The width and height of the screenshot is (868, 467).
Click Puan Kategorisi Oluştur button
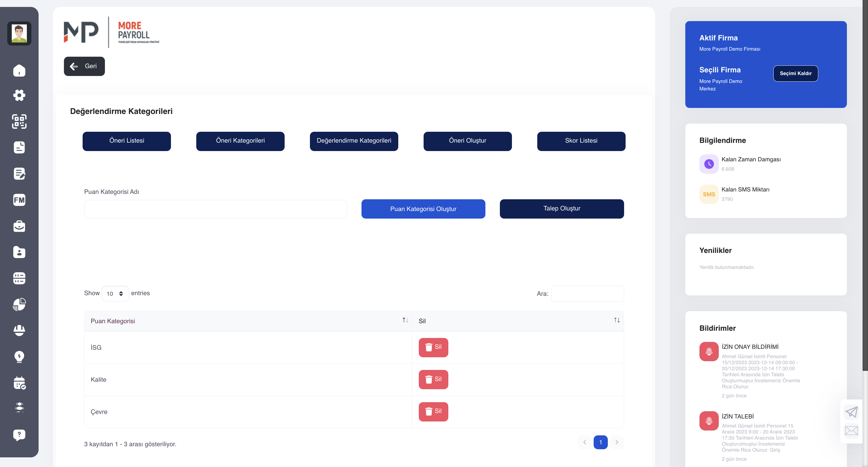423,209
